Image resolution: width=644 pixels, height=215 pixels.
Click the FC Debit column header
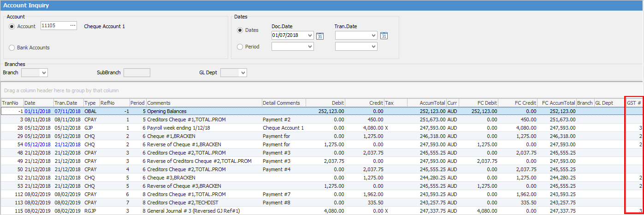[x=479, y=103]
